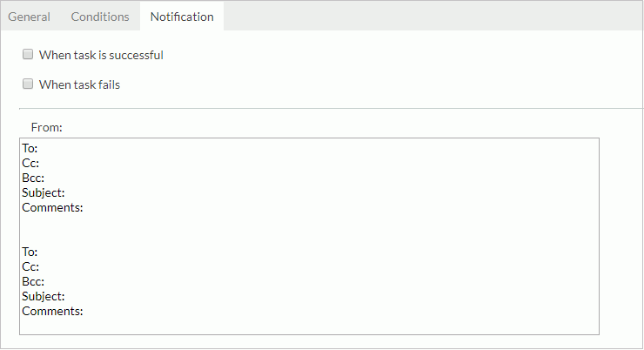Click the lower Comments: line

52,311
